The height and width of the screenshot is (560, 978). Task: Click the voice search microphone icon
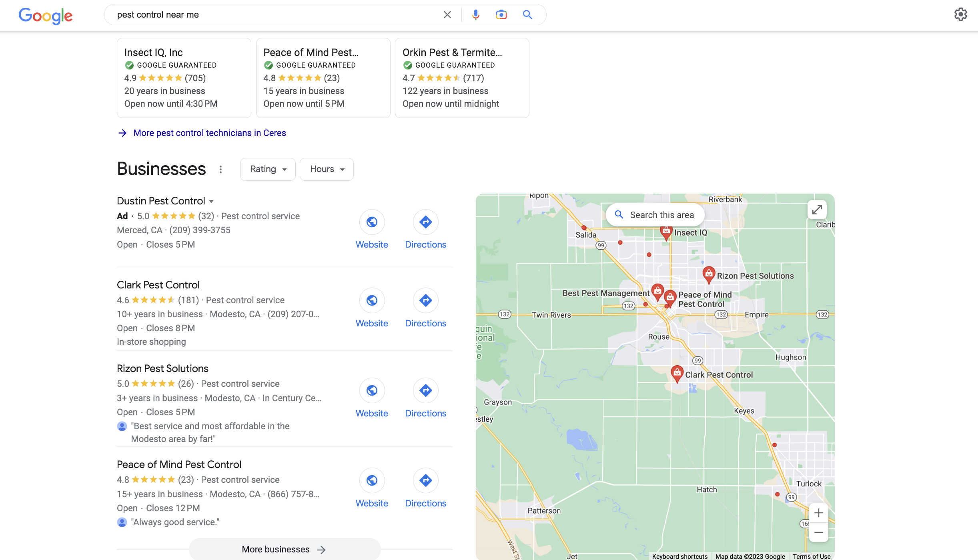pos(475,15)
